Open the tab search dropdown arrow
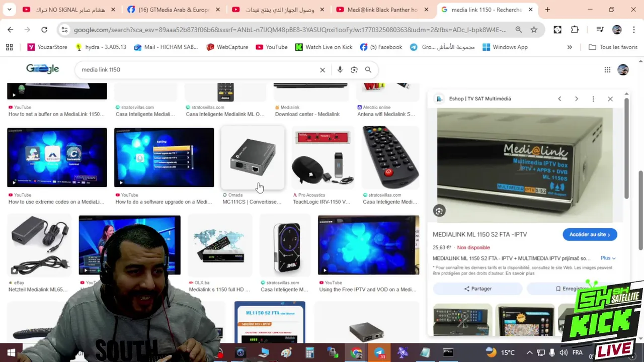The height and width of the screenshot is (362, 644). [10, 10]
